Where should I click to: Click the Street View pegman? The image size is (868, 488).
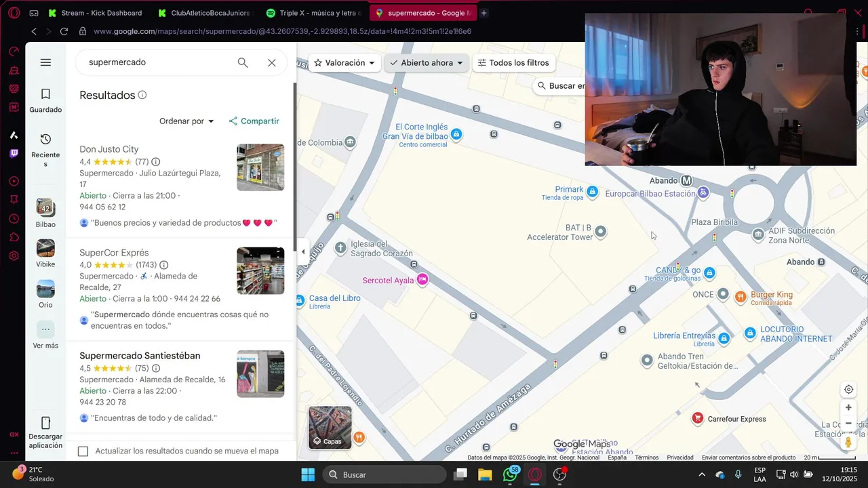click(848, 443)
